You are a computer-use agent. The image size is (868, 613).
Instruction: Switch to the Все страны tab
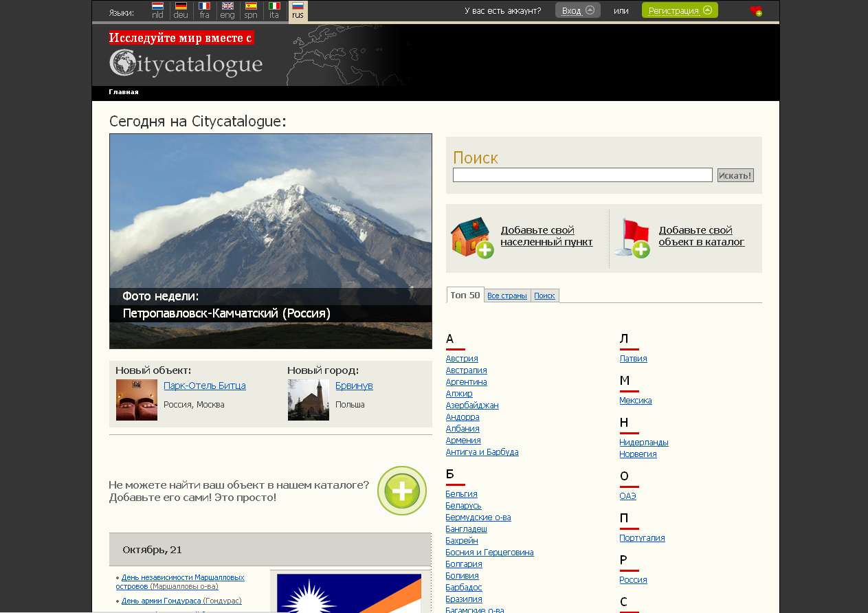tap(507, 296)
